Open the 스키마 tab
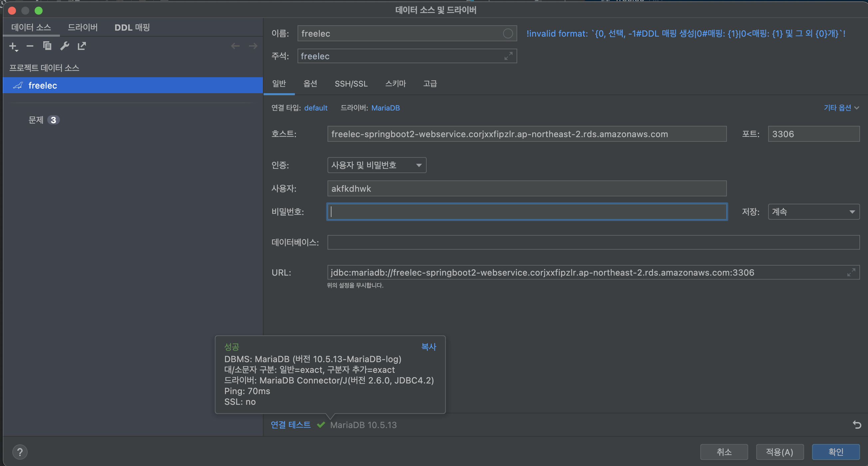868x466 pixels. tap(395, 84)
